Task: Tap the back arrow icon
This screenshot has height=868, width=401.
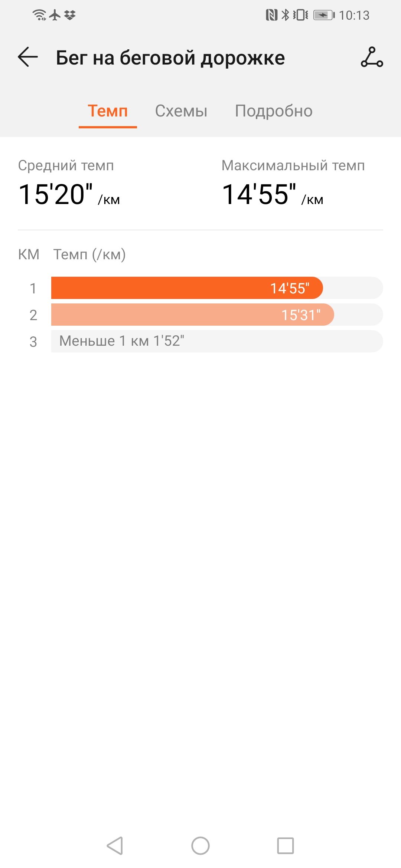Action: 28,57
